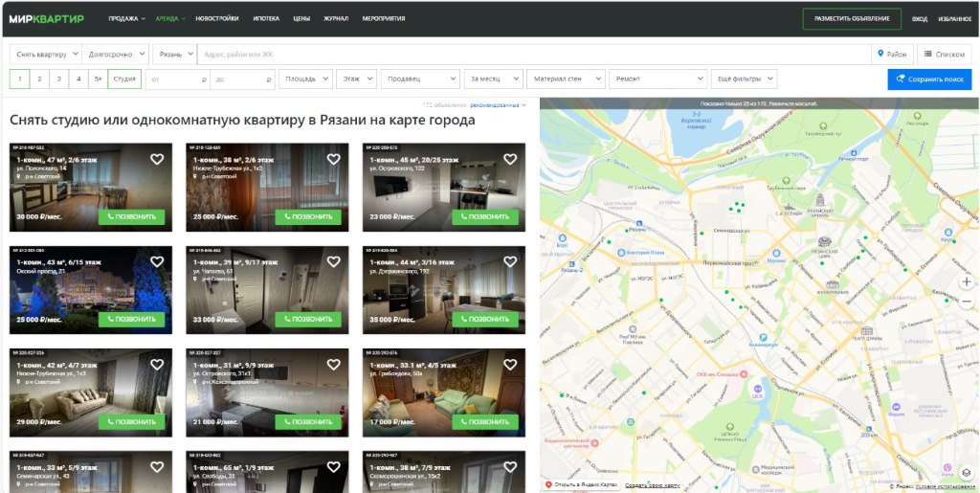Click Сохранить поиск button
Viewport: 980px width, 493px height.
(x=929, y=79)
